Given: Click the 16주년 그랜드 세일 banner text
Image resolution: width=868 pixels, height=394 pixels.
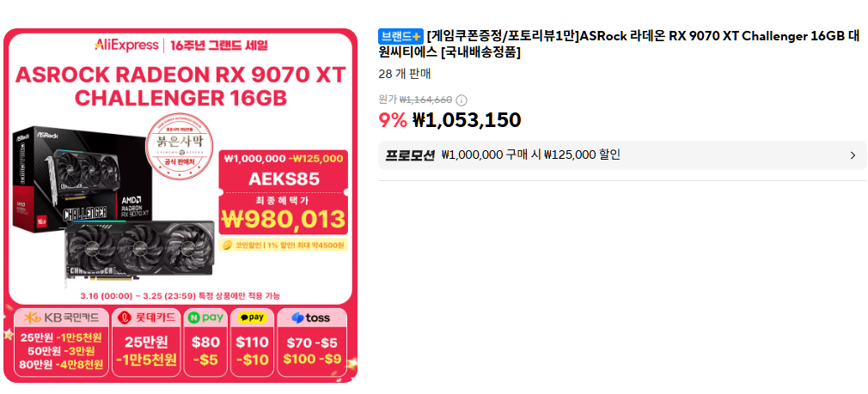Looking at the screenshot, I should pyautogui.click(x=218, y=45).
